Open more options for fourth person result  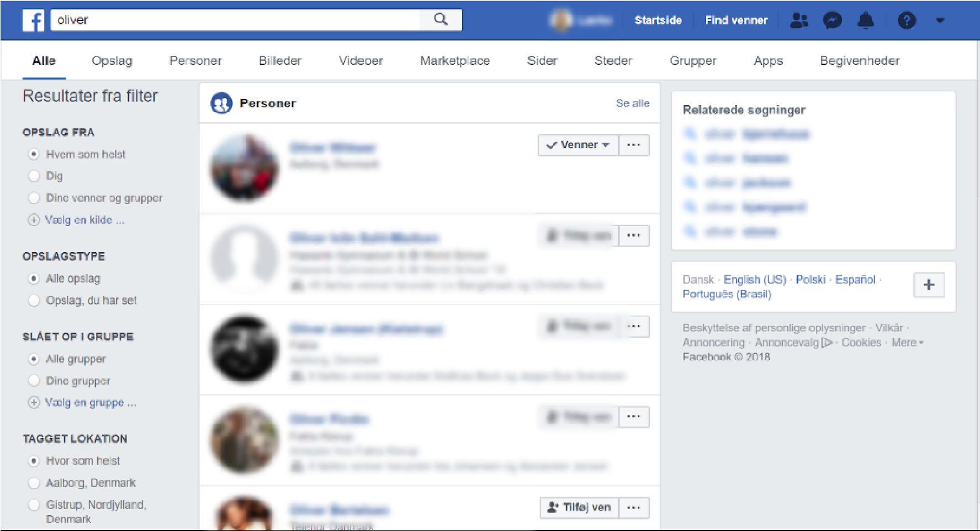(634, 417)
